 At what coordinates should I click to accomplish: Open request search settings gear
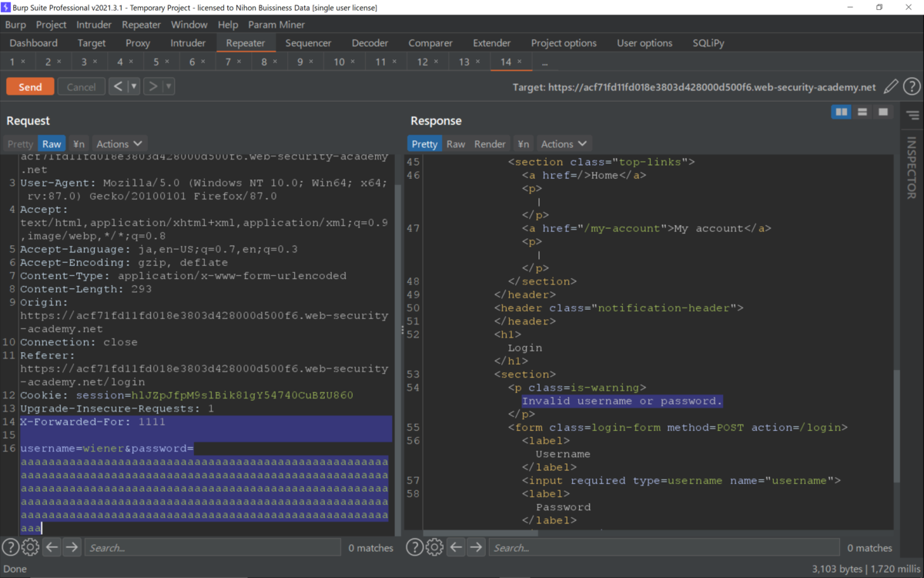(x=30, y=547)
